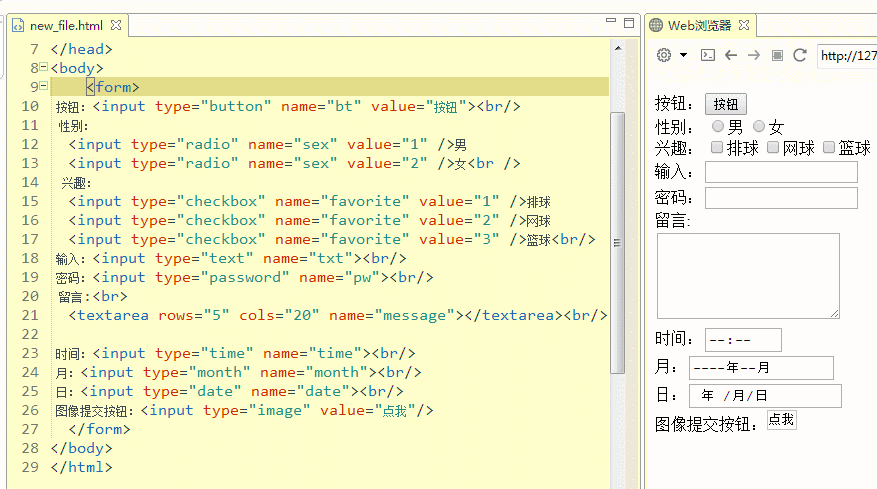Go back in the web browser

[x=731, y=55]
